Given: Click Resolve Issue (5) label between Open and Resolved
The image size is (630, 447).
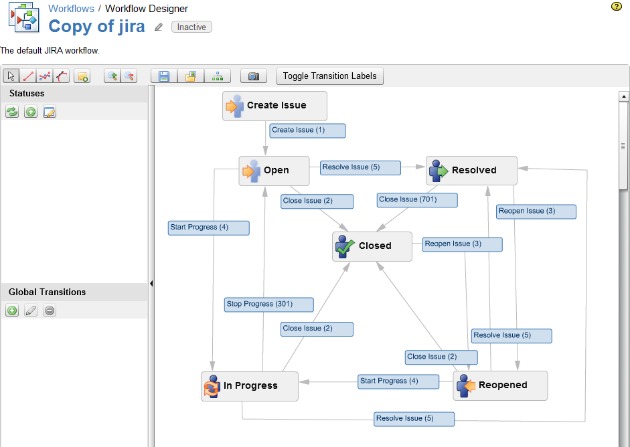Looking at the screenshot, I should [360, 167].
